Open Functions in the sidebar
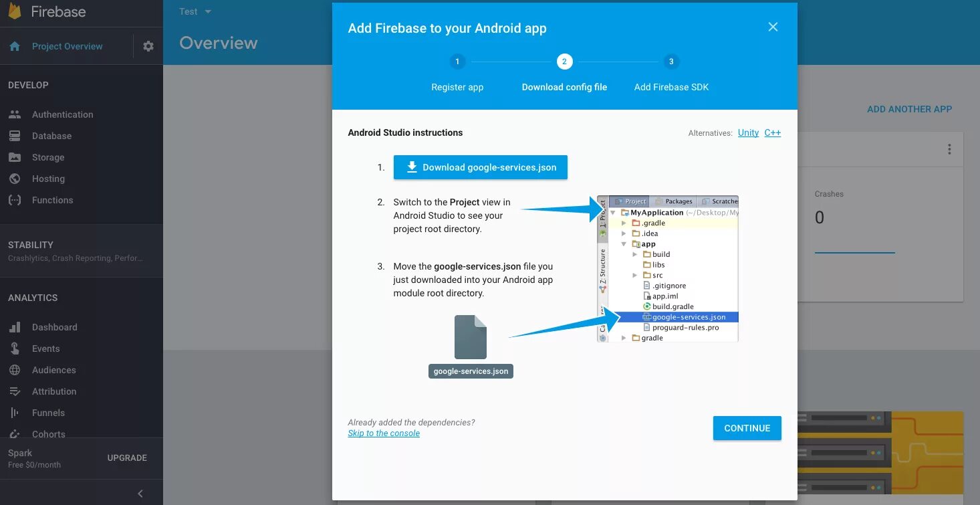Viewport: 980px width, 505px height. point(52,200)
